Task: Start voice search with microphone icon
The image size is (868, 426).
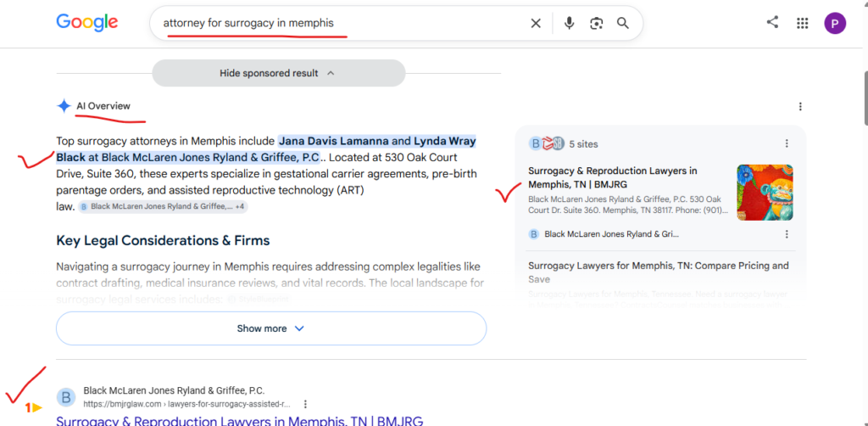Action: pos(569,23)
